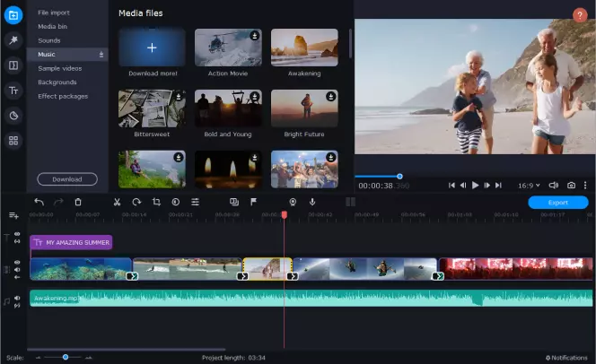Mute the Awakening.mp3 audio track
Image resolution: width=596 pixels, height=364 pixels.
click(17, 298)
